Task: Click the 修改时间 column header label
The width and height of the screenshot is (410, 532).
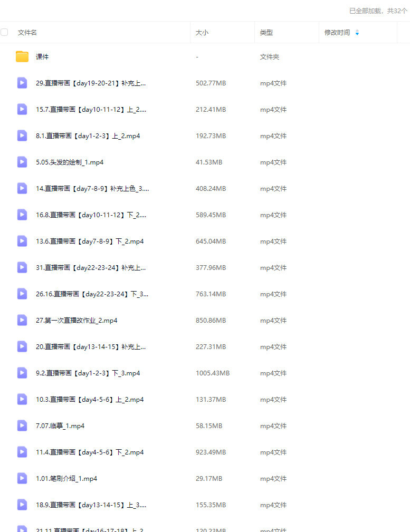Action: click(x=337, y=33)
